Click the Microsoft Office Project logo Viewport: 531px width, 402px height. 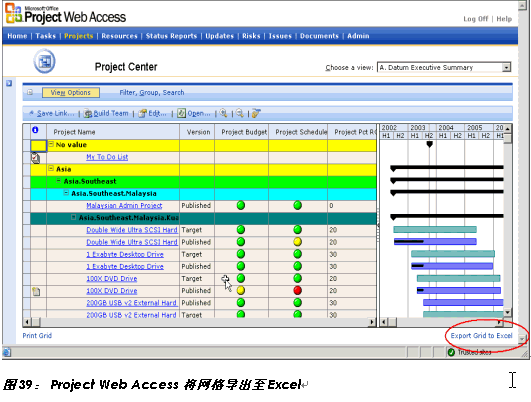pyautogui.click(x=14, y=14)
